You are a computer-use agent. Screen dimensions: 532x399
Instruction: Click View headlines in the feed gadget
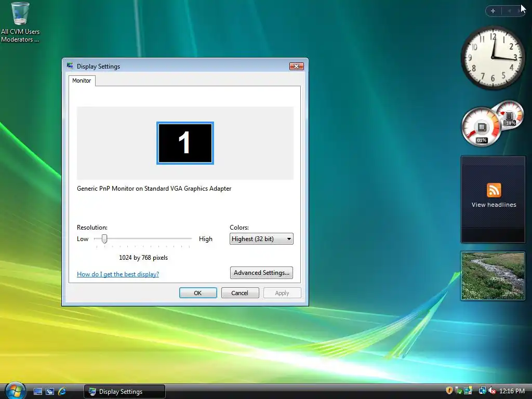point(494,205)
